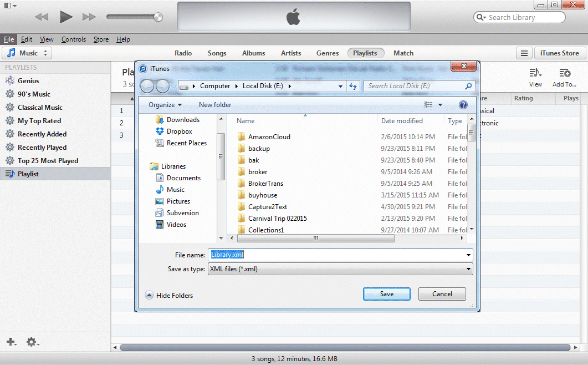This screenshot has height=365, width=588.
Task: Open the iTunes mini menu icon top-left
Action: [x=10, y=6]
